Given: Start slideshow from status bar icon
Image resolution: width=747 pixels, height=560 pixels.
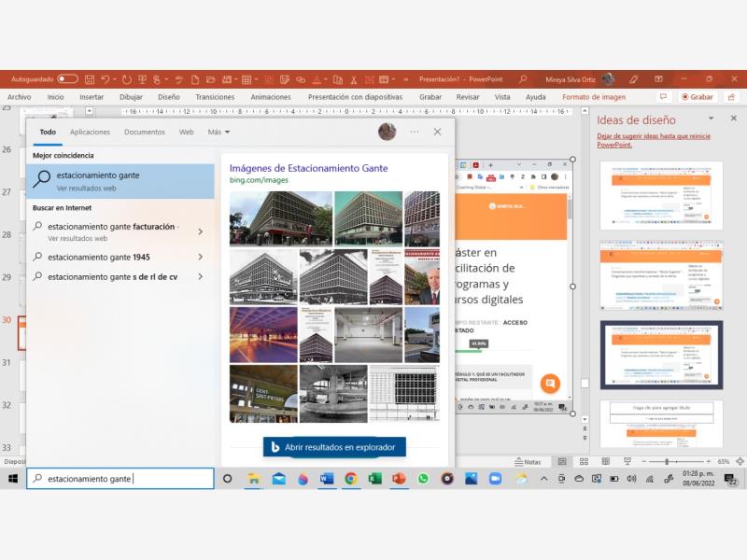Looking at the screenshot, I should click(627, 461).
